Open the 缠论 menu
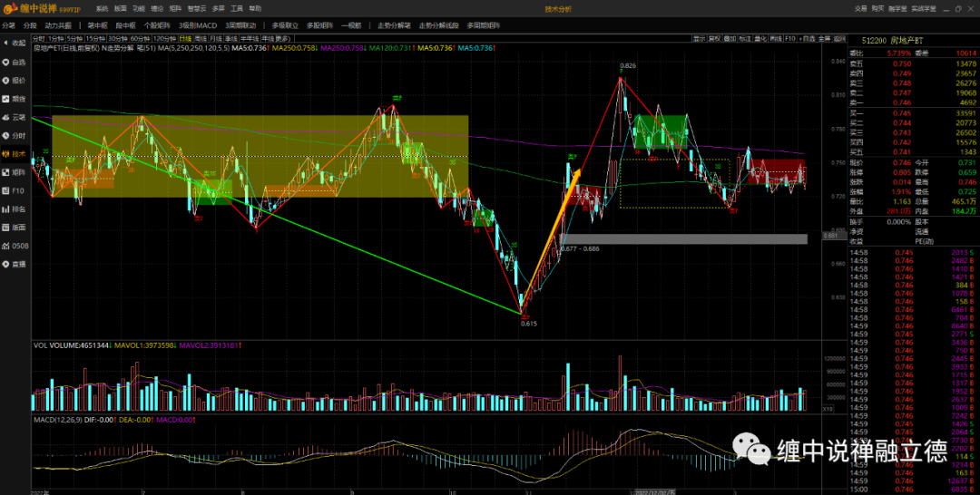The image size is (980, 495). (157, 9)
